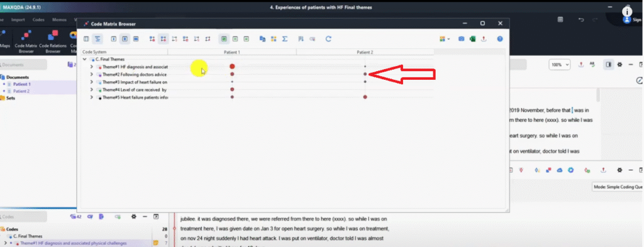Click the interactive quote matrix icon
This screenshot has width=644, height=247.
[262, 39]
